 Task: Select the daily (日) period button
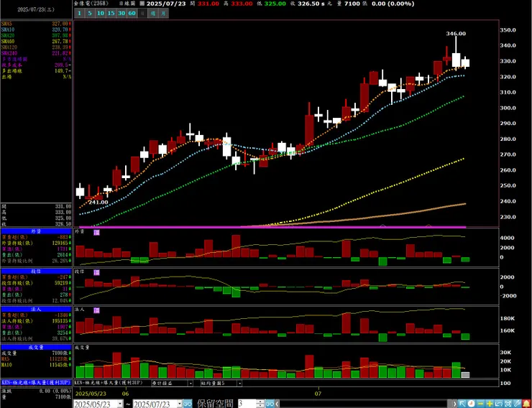point(142,13)
